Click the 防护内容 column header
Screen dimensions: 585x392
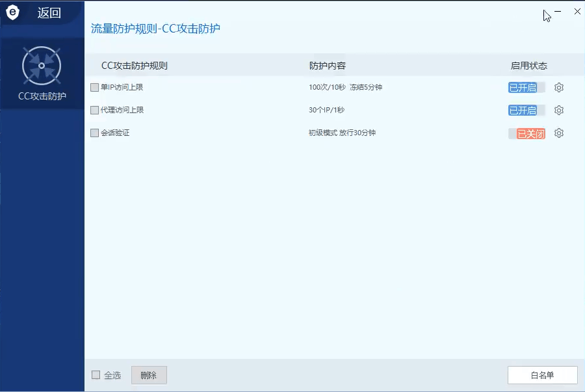click(x=327, y=66)
